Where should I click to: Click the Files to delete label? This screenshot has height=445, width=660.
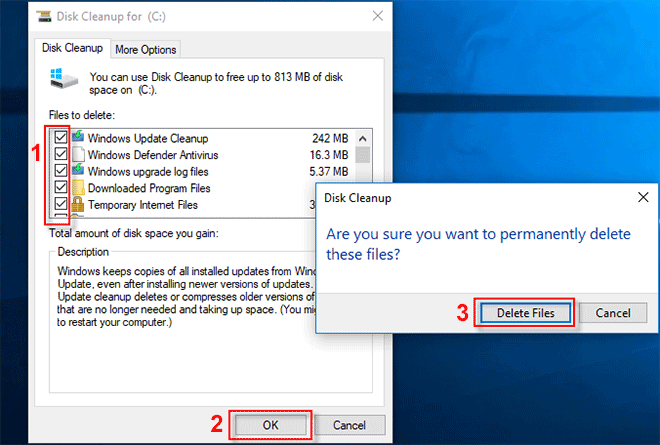tap(82, 115)
